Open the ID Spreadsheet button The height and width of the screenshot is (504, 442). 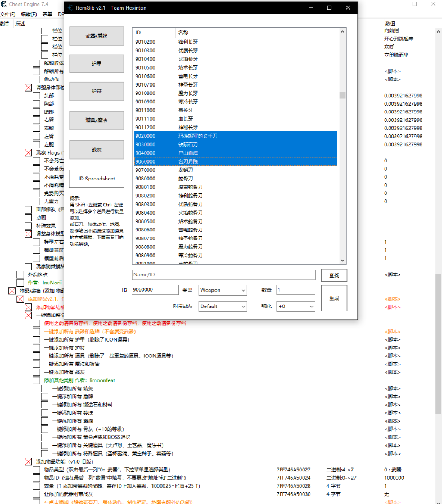(97, 179)
